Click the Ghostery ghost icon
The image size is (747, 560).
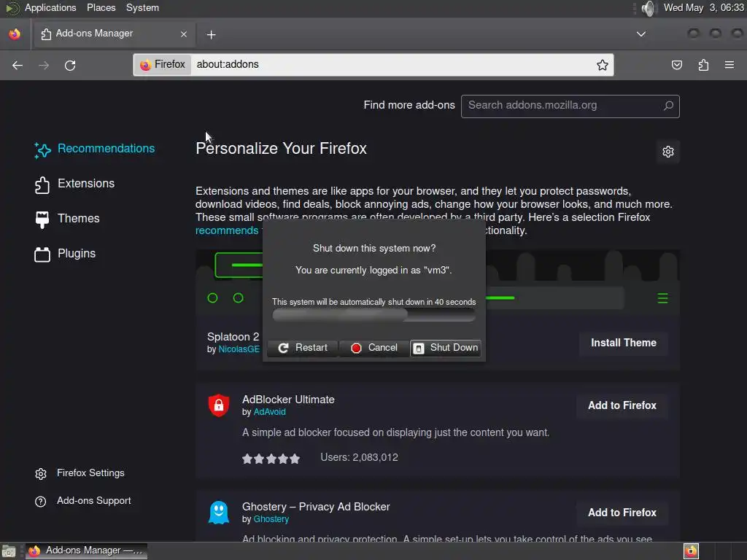tap(219, 513)
